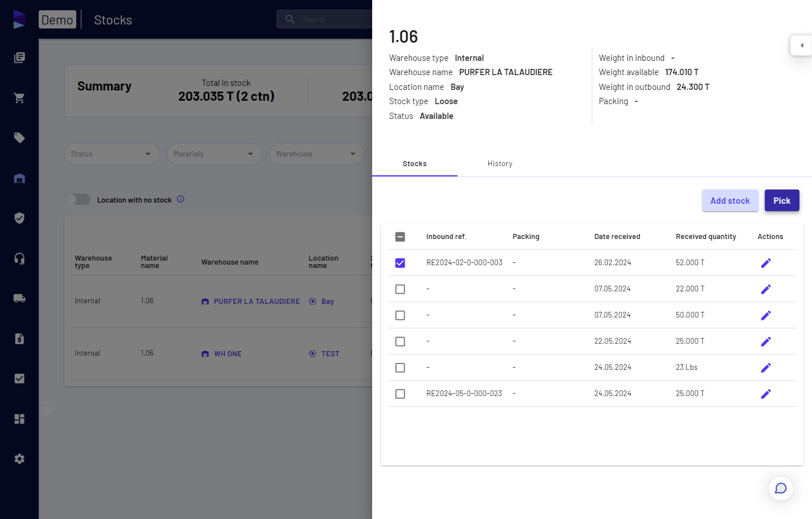Open the Bay location link
812x519 pixels.
[x=321, y=302]
